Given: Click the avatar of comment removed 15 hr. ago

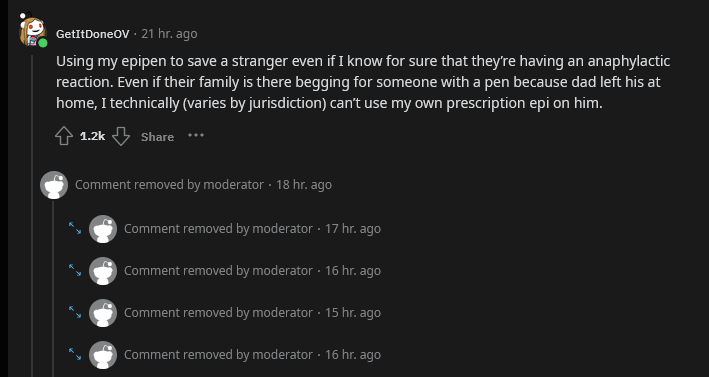Looking at the screenshot, I should pos(103,313).
